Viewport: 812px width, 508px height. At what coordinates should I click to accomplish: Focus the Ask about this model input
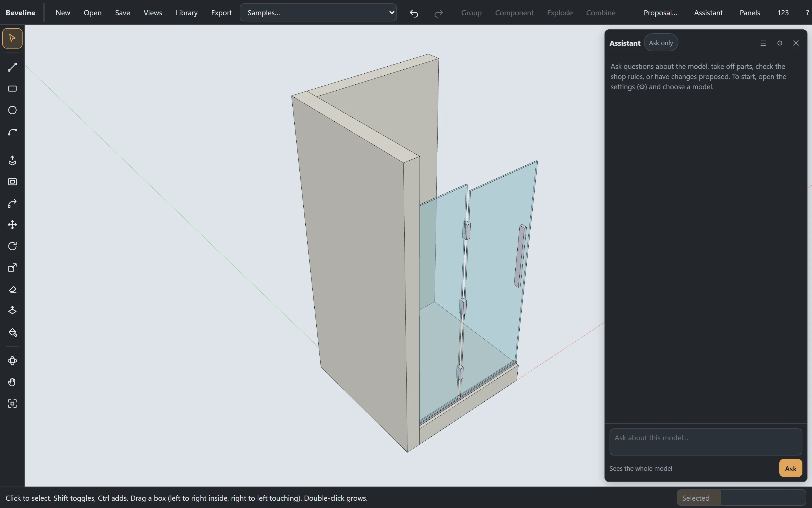(706, 442)
